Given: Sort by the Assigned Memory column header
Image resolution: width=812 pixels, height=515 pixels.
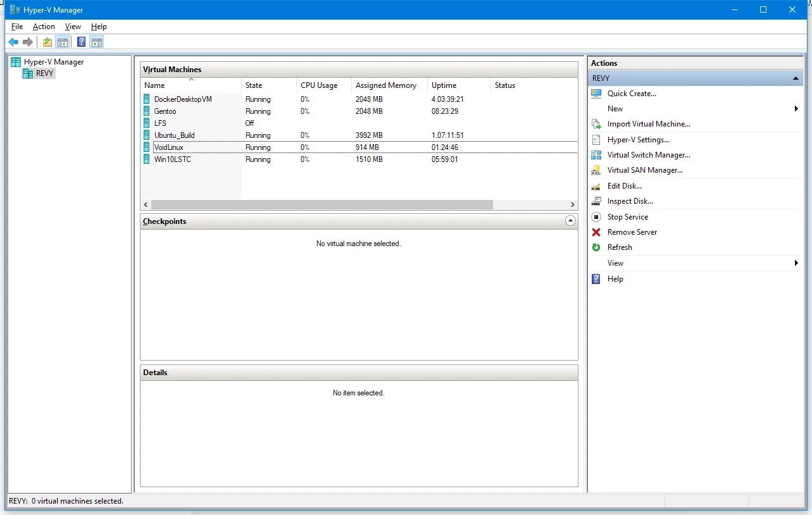Looking at the screenshot, I should tap(389, 85).
